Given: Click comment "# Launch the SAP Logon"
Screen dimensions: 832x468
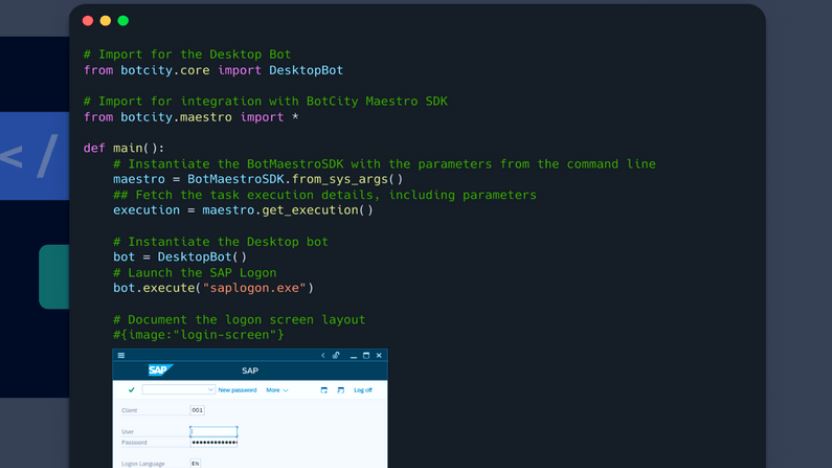Looking at the screenshot, I should pyautogui.click(x=195, y=273).
